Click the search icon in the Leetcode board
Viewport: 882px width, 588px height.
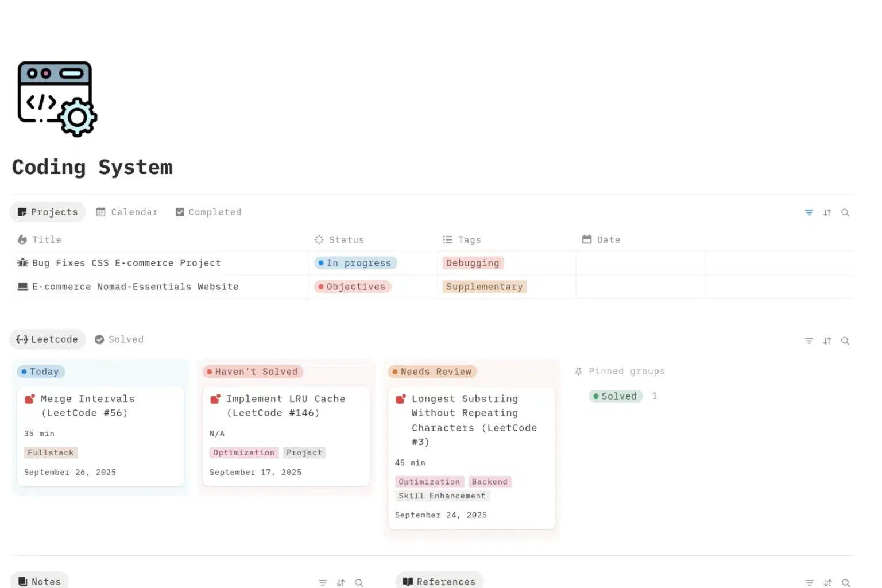845,341
